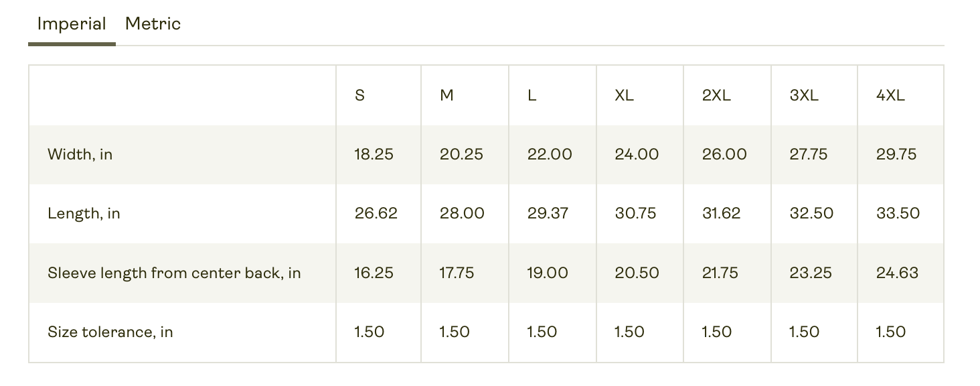
Task: Click the 24.00 width value for XL
Action: [637, 155]
